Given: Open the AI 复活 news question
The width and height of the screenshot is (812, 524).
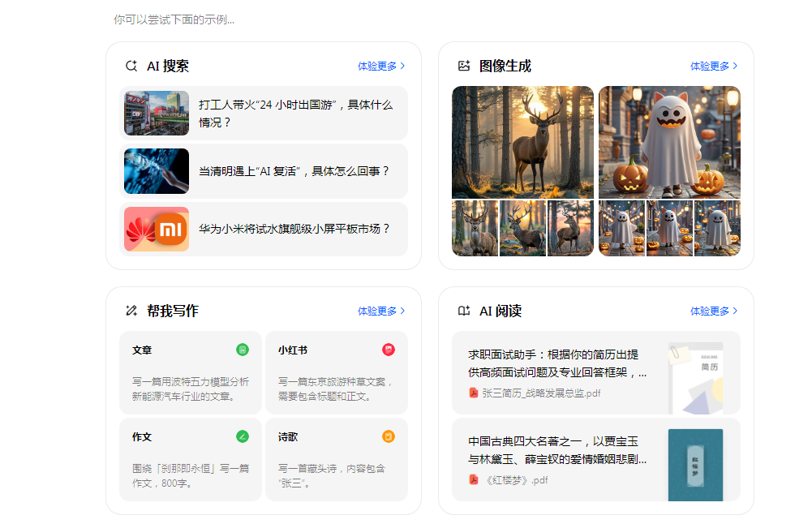Looking at the screenshot, I should [x=264, y=171].
